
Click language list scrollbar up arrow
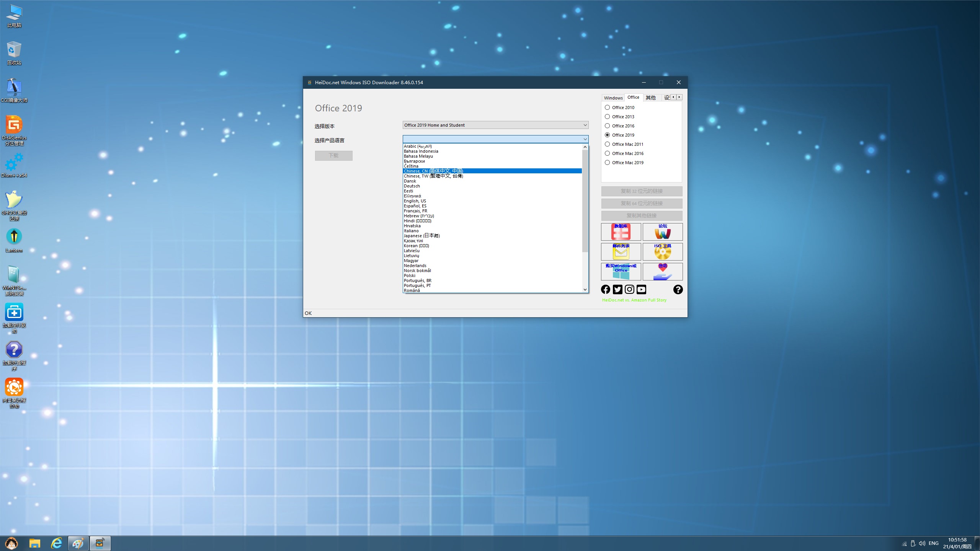(x=585, y=147)
